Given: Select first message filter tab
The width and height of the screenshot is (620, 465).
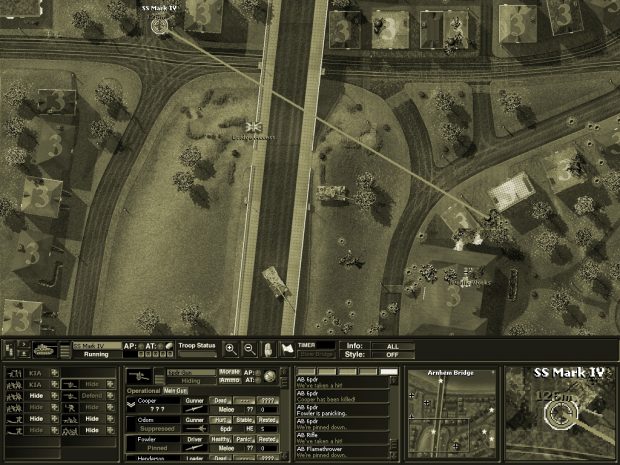Looking at the screenshot, I should [306, 372].
